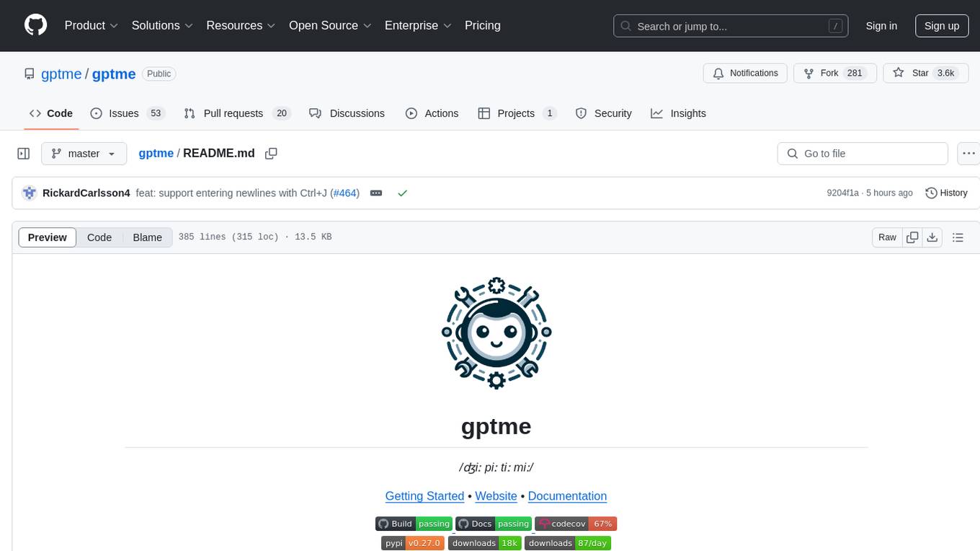Click the pypi v0.27.0 badge
The width and height of the screenshot is (980, 551).
coord(413,543)
